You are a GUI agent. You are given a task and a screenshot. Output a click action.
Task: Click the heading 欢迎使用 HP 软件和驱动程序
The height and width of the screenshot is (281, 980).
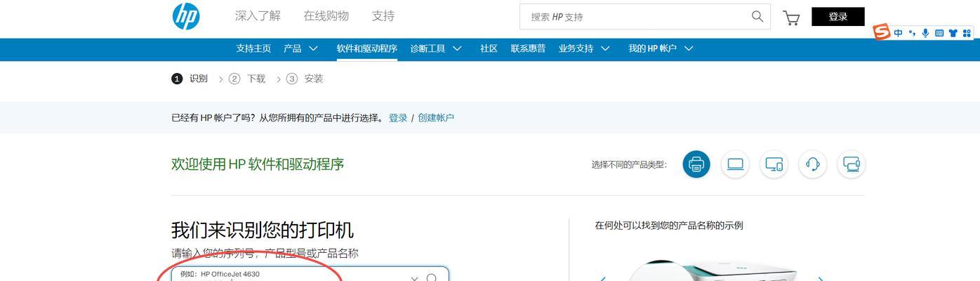[x=258, y=164]
